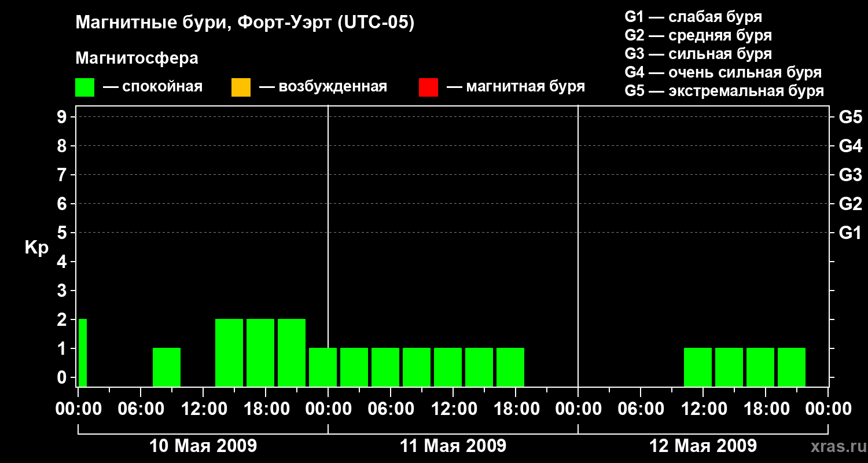Click the G2 label on right axis
This screenshot has height=463, width=868.
point(850,204)
